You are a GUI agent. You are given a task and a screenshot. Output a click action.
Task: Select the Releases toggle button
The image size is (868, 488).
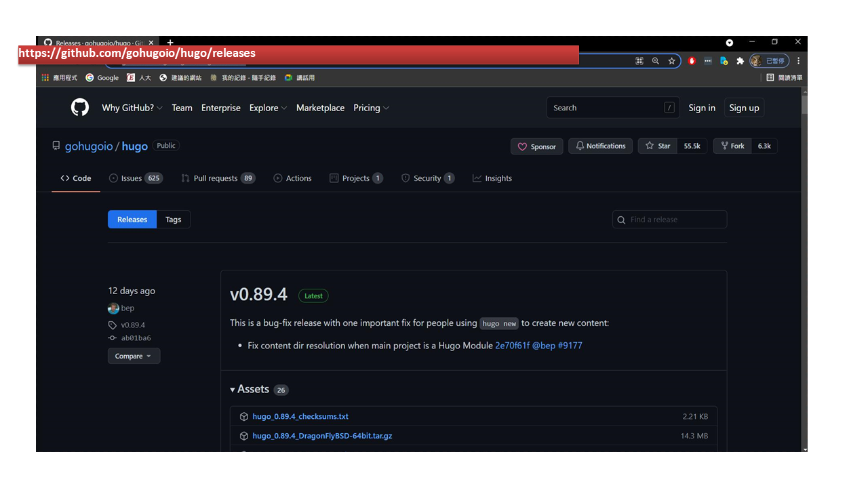coord(132,220)
